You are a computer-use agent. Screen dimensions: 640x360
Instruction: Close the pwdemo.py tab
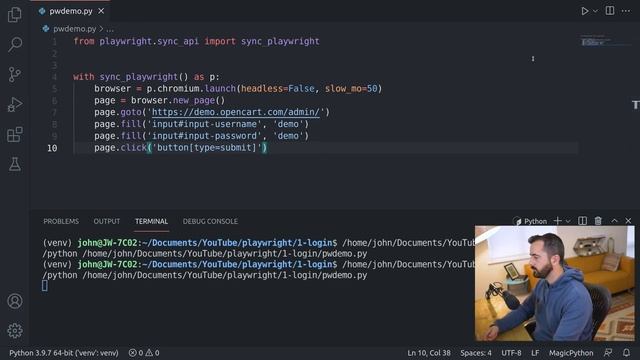tap(101, 11)
